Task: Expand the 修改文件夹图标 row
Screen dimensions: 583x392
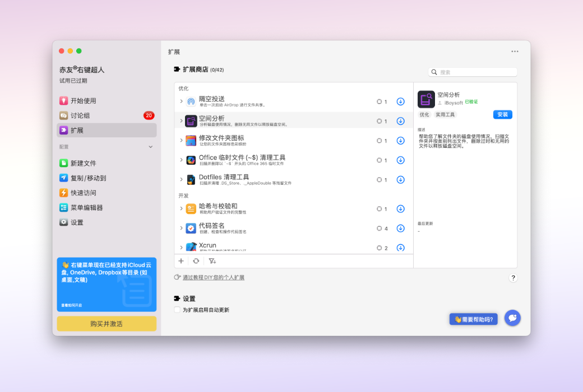Action: pos(181,141)
